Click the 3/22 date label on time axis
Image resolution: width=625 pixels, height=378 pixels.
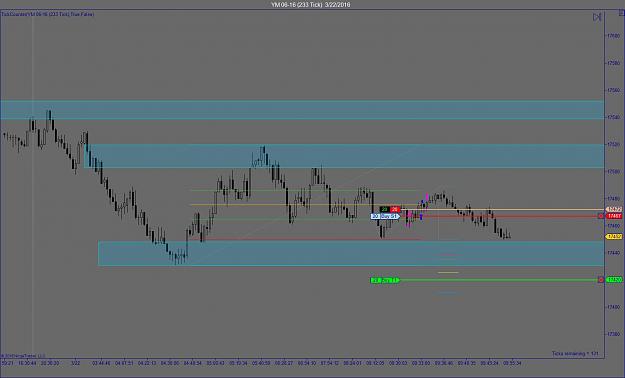[75, 363]
